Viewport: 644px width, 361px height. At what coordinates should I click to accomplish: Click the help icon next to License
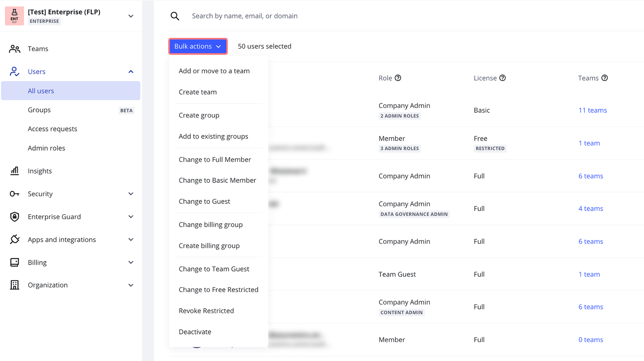pyautogui.click(x=502, y=78)
